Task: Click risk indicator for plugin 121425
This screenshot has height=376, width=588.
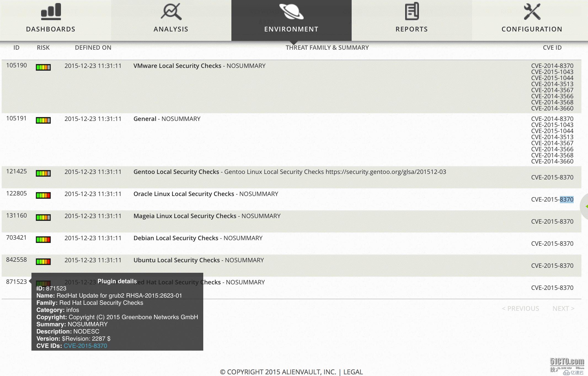Action: click(x=43, y=173)
